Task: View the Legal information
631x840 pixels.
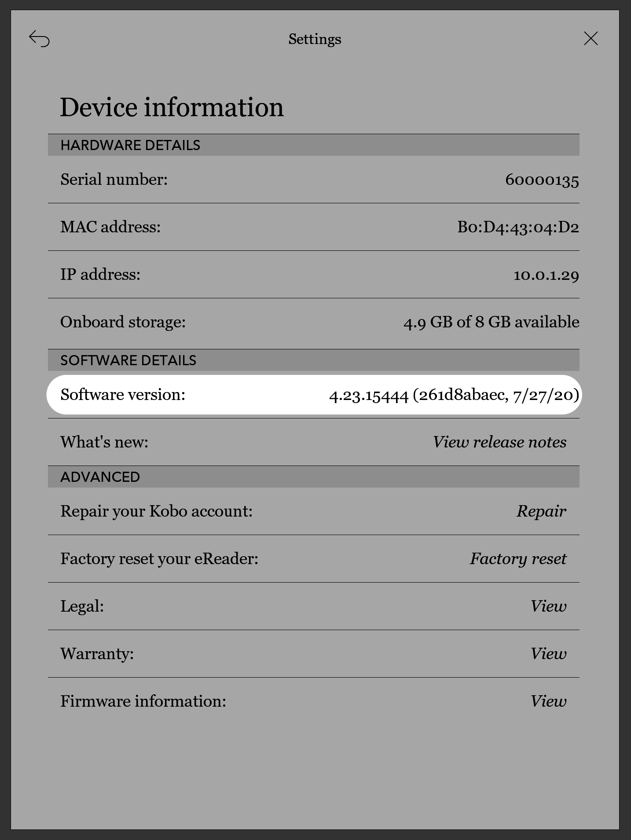Action: [548, 606]
